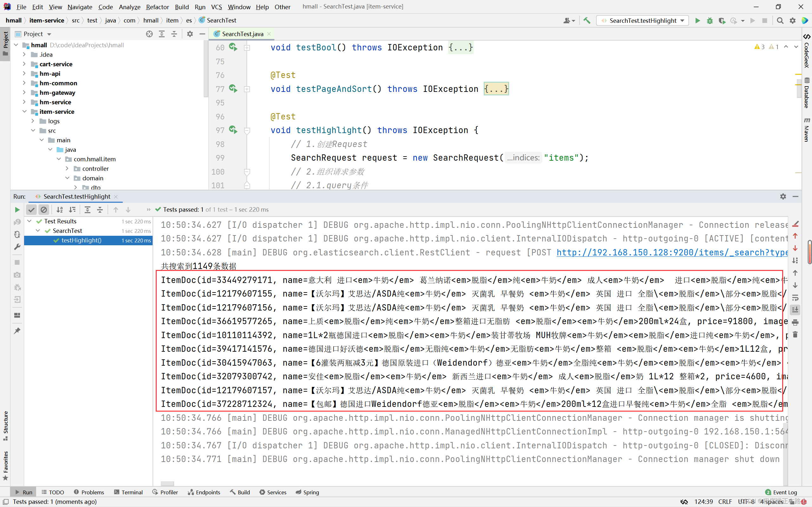Switch to the Terminal tool window tab
The height and width of the screenshot is (507, 812).
click(128, 492)
